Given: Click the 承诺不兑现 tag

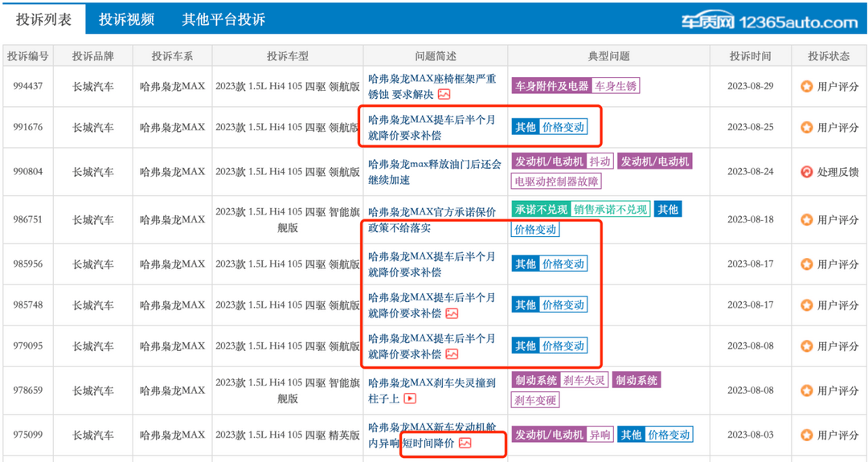Looking at the screenshot, I should click(x=541, y=209).
